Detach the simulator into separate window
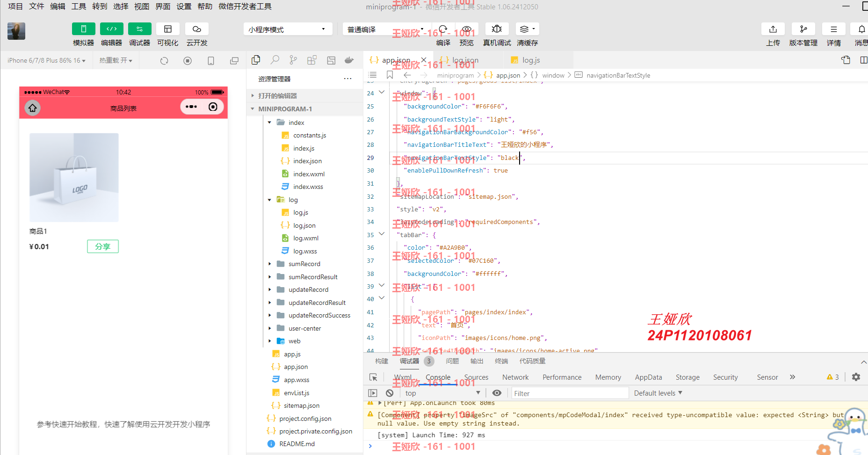This screenshot has height=455, width=868. coord(234,61)
